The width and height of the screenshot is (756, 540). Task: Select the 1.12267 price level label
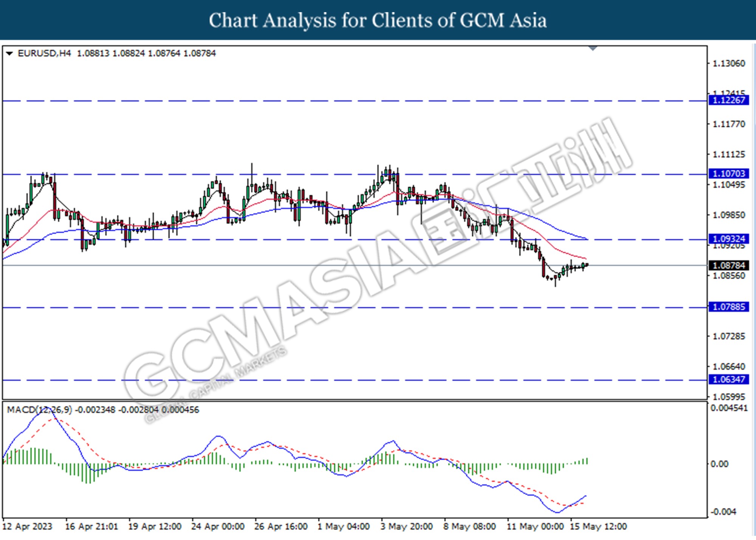point(728,100)
